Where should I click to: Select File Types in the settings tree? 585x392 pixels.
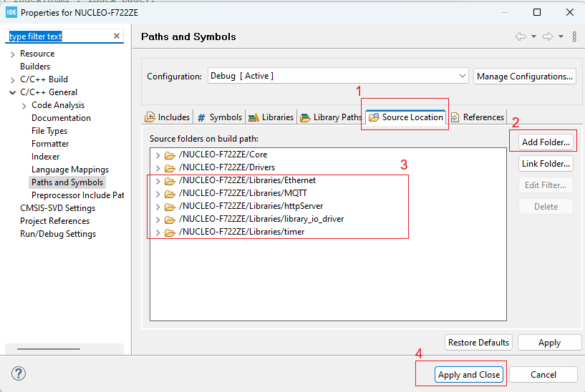(x=49, y=131)
